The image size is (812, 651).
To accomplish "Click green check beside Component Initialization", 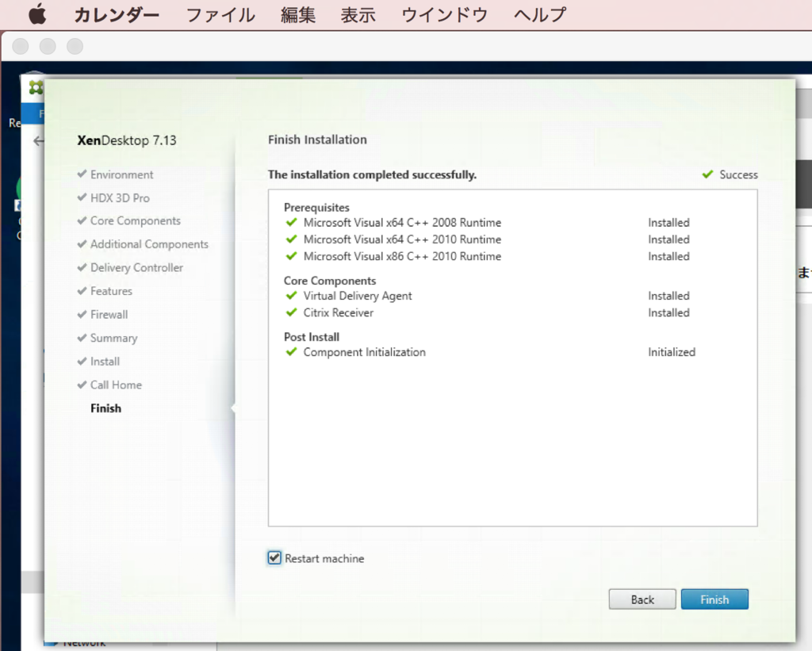I will pos(291,351).
